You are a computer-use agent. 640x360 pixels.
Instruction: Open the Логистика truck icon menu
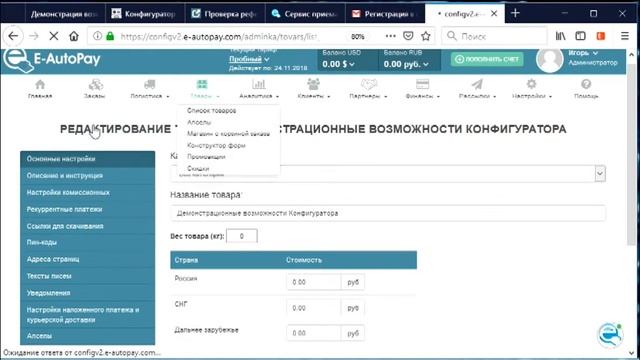(x=149, y=84)
